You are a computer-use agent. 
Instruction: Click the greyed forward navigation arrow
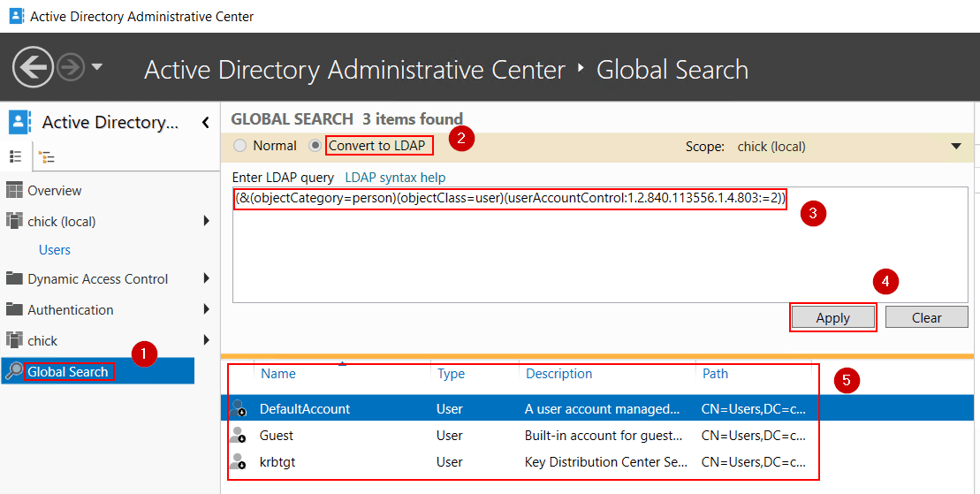[71, 67]
